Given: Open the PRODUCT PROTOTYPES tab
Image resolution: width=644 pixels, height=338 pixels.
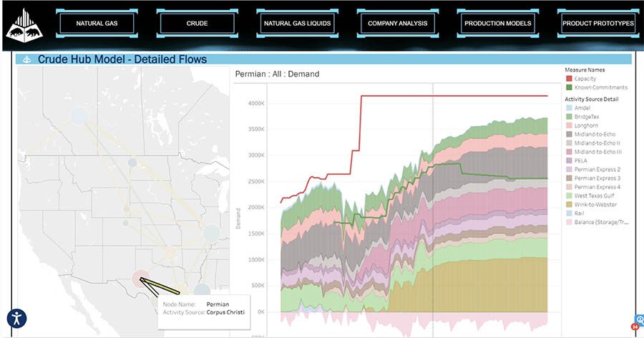Looking at the screenshot, I should point(598,24).
